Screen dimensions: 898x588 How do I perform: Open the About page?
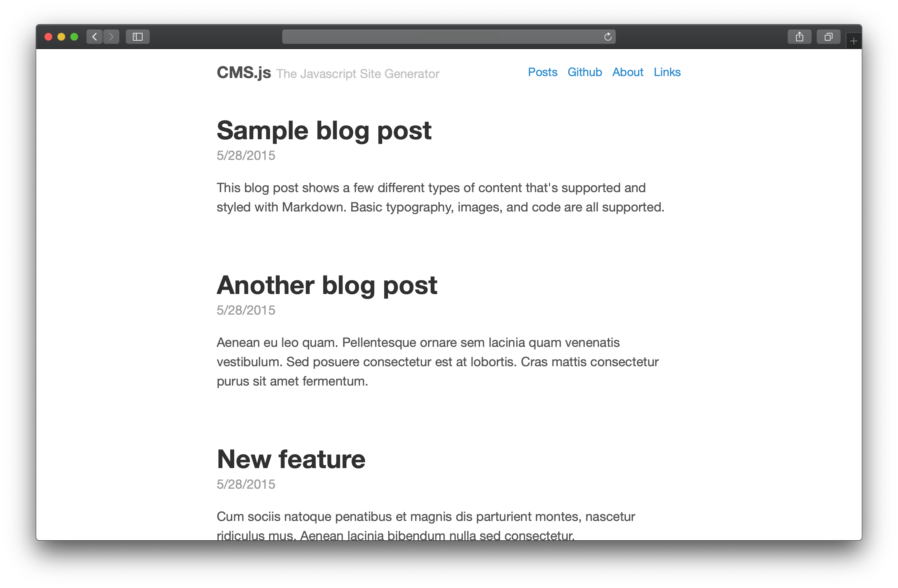627,72
